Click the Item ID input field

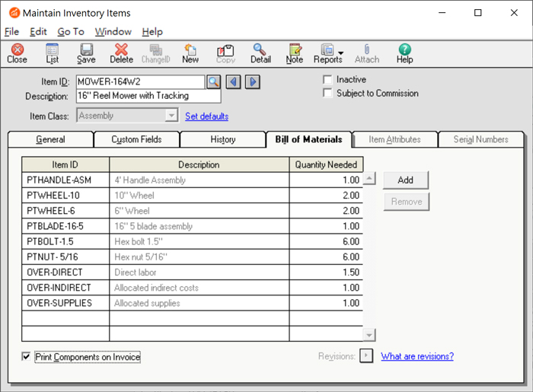point(140,82)
